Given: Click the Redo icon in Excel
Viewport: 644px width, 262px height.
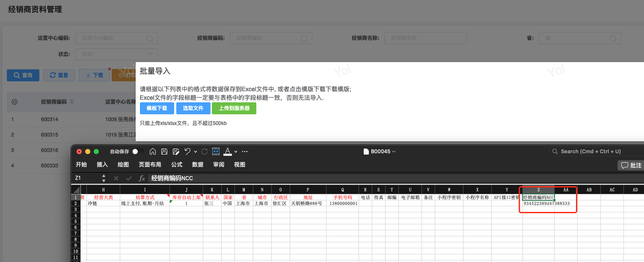Looking at the screenshot, I should pos(205,152).
